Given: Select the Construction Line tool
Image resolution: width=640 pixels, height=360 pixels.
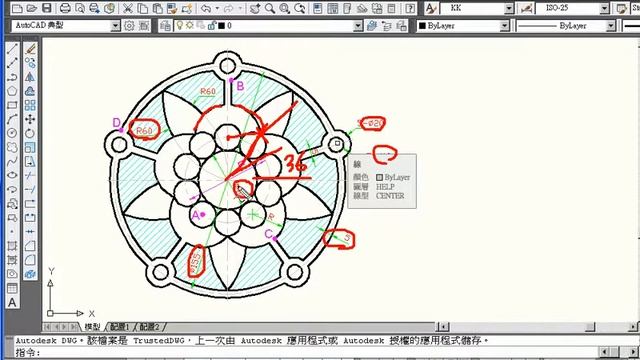Looking at the screenshot, I should [12, 62].
